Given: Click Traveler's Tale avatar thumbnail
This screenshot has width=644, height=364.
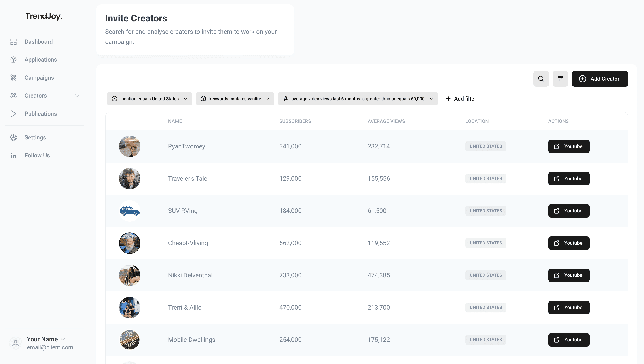Looking at the screenshot, I should (x=129, y=178).
